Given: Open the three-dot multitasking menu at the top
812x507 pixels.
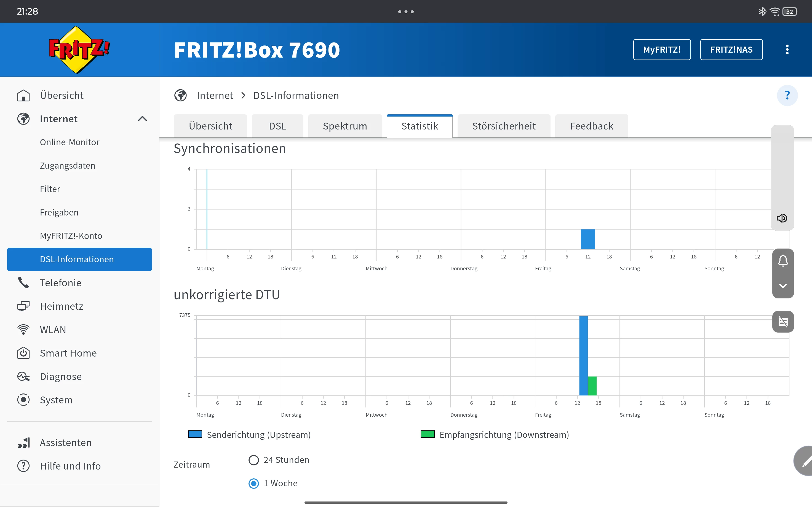Looking at the screenshot, I should pyautogui.click(x=406, y=12).
